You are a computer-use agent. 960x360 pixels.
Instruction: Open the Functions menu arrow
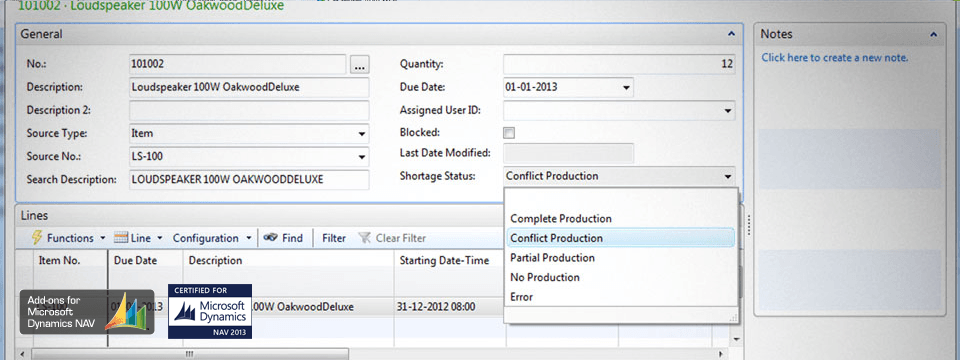coord(102,238)
